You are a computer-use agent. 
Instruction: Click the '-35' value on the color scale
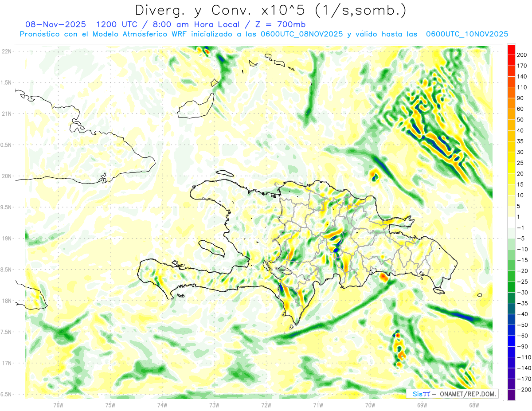[x=523, y=303]
